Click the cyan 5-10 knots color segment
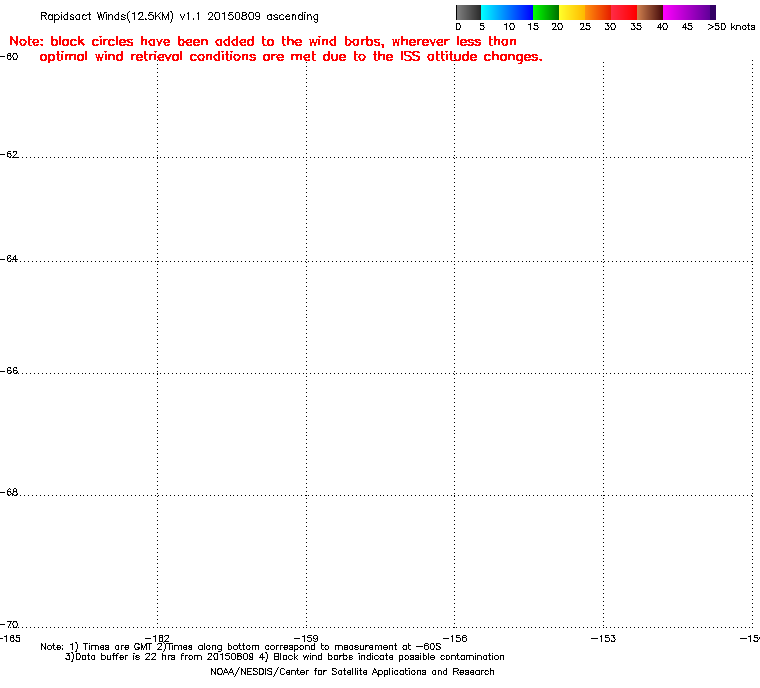 coord(494,12)
